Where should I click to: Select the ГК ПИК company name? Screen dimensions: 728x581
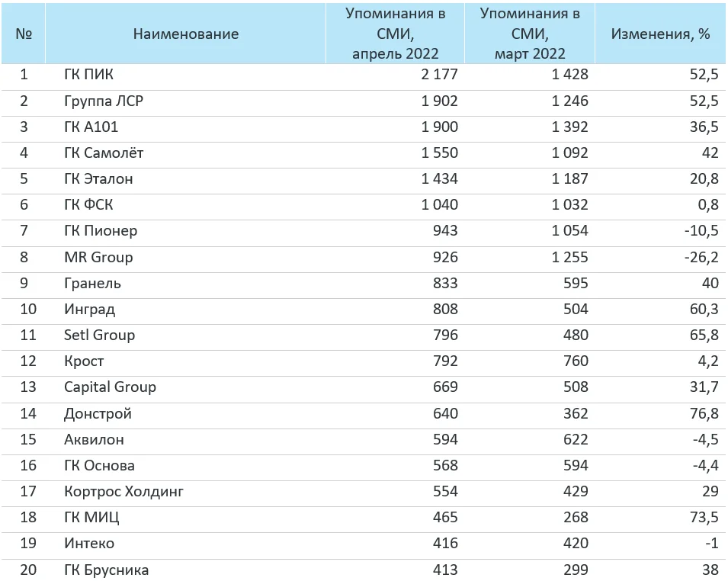89,74
